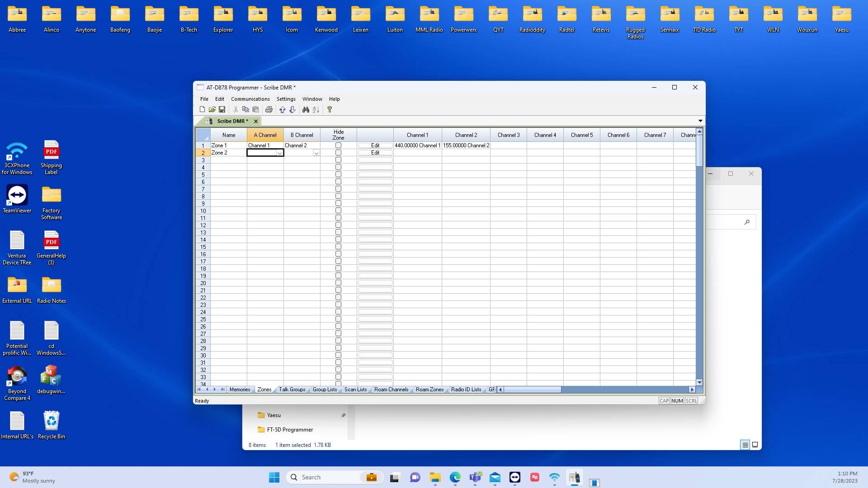The image size is (868, 488).
Task: Jump to first sheet tab arrow
Action: pyautogui.click(x=199, y=389)
